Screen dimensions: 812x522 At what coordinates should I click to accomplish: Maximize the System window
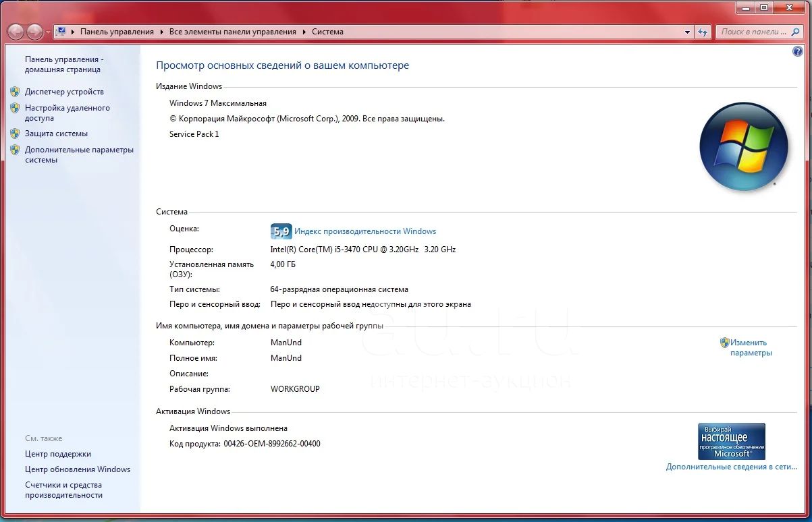click(x=764, y=7)
